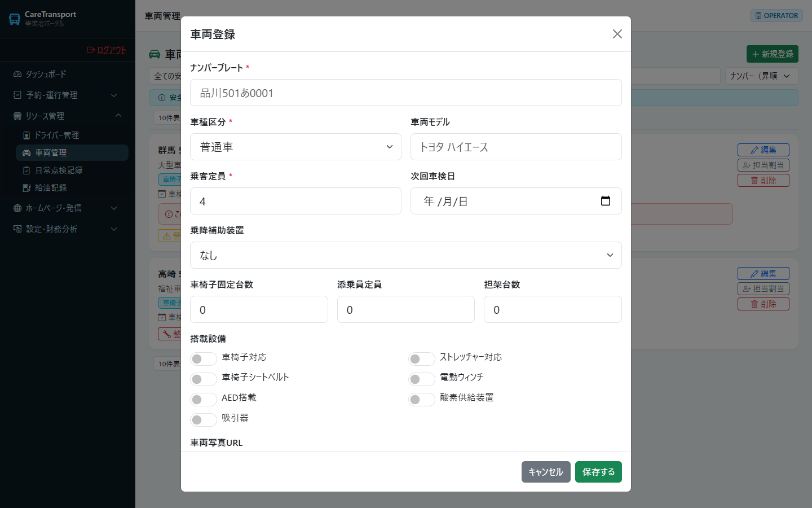Enable the 車椅子シートベルト toggle
The height and width of the screenshot is (508, 812).
point(204,379)
